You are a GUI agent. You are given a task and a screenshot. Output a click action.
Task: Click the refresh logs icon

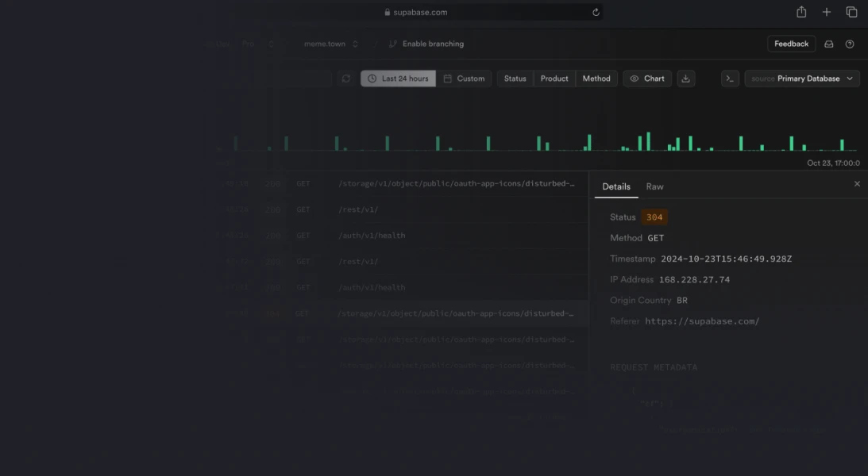pos(345,79)
